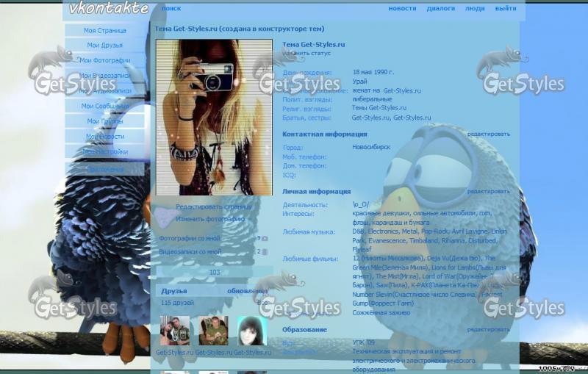This screenshot has width=588, height=374.
Task: Click УПК '09 education link
Action: [363, 342]
